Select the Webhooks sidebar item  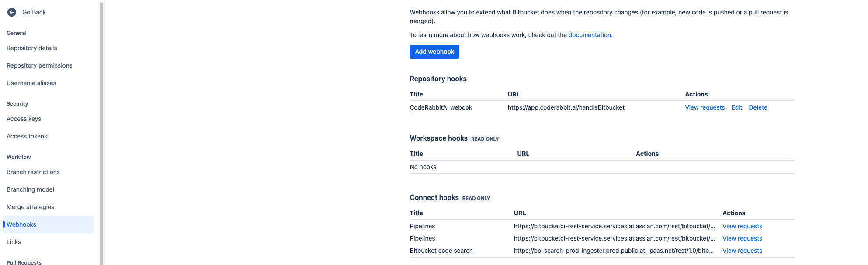[x=21, y=224]
